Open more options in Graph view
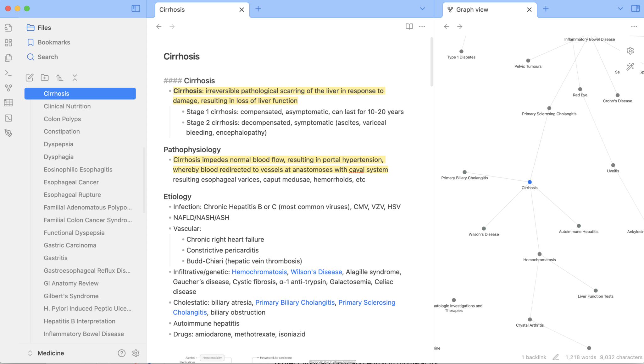Viewport: 644px width, 364px height. 634,27
